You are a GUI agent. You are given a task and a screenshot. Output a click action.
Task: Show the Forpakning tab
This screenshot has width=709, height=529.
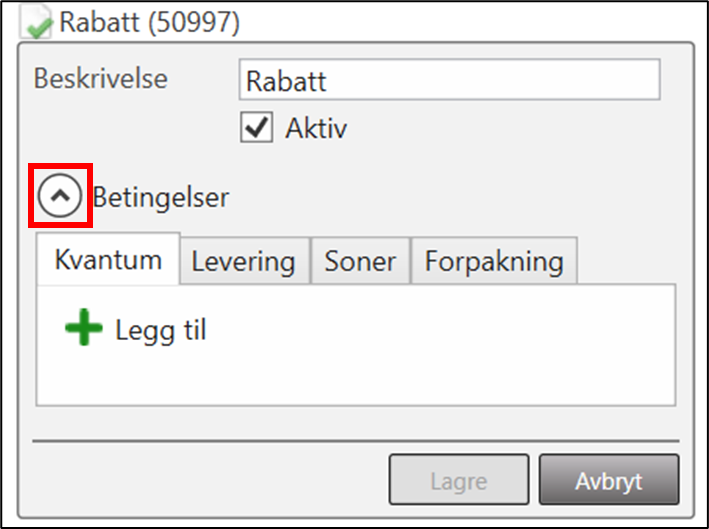coord(494,263)
